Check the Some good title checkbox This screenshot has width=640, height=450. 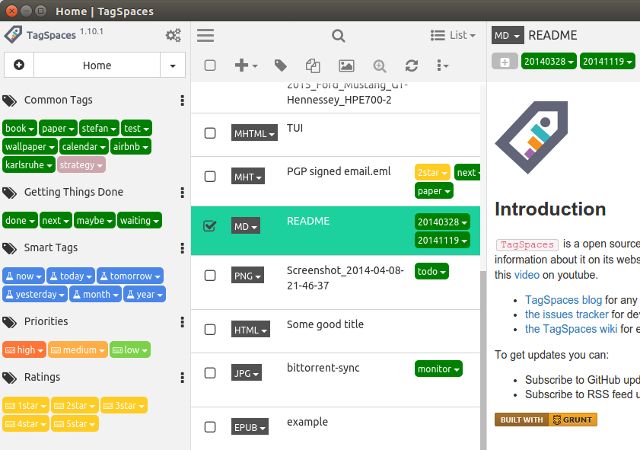point(210,329)
